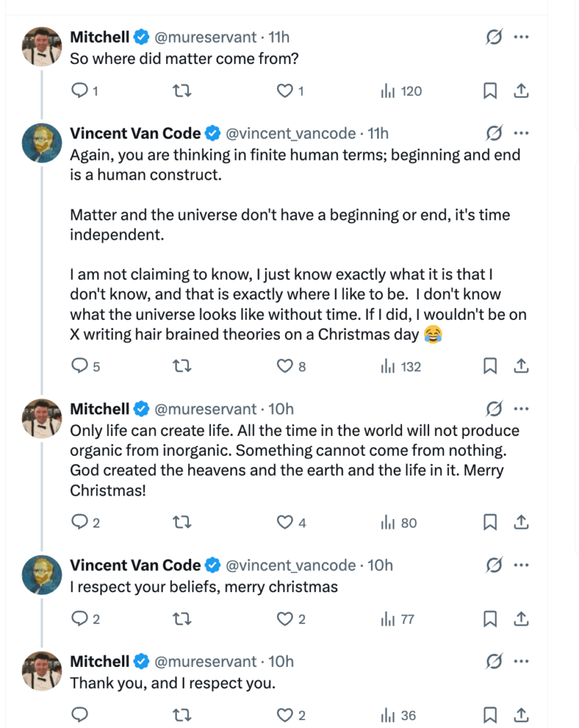Viewport: 579px width, 728px height.
Task: Repost Mitchell's "Thank you" reply
Action: 183,715
